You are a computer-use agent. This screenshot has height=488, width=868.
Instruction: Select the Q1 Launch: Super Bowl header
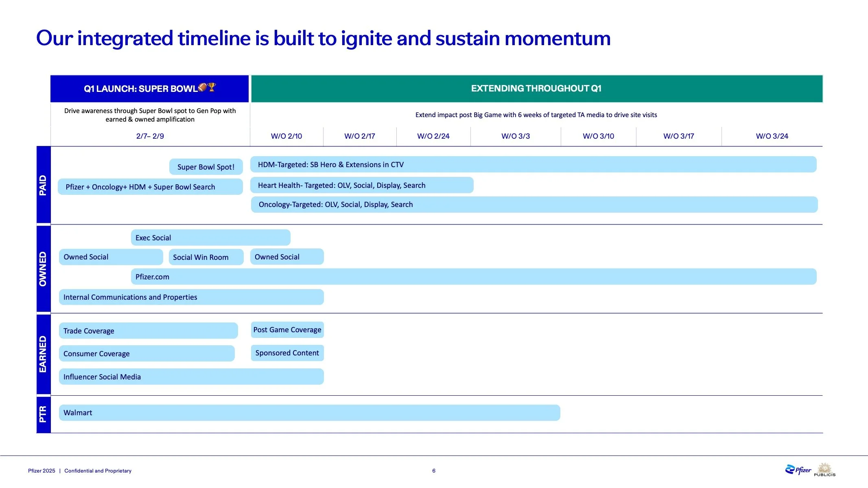click(x=149, y=89)
